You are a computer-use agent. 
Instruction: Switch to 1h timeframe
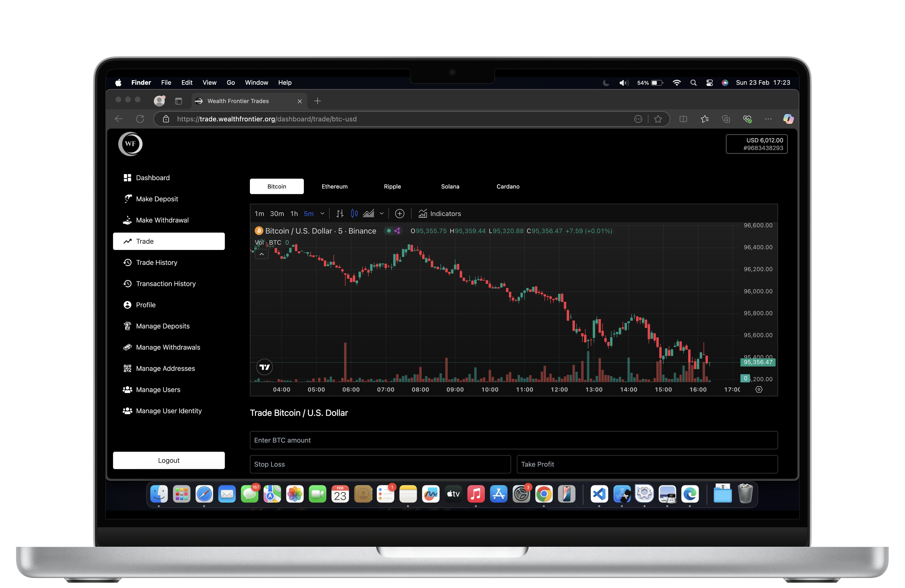click(294, 214)
